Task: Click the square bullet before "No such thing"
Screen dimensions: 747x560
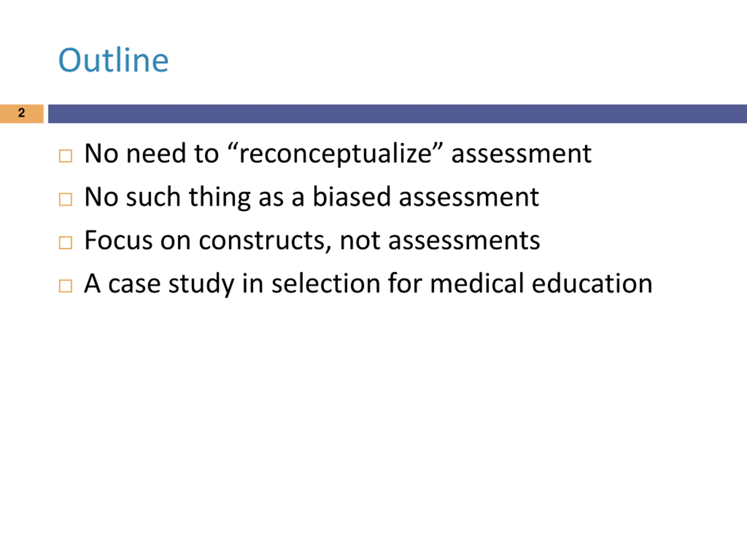Action: 65,199
